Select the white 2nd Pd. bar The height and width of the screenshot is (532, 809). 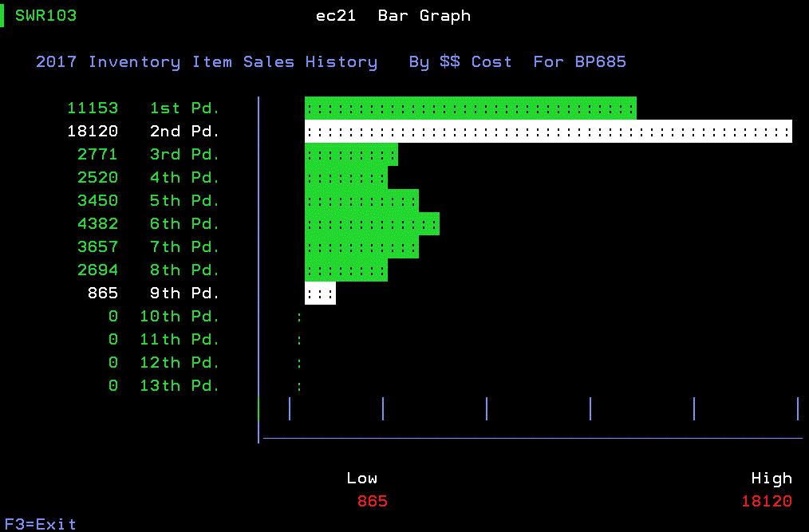(548, 132)
